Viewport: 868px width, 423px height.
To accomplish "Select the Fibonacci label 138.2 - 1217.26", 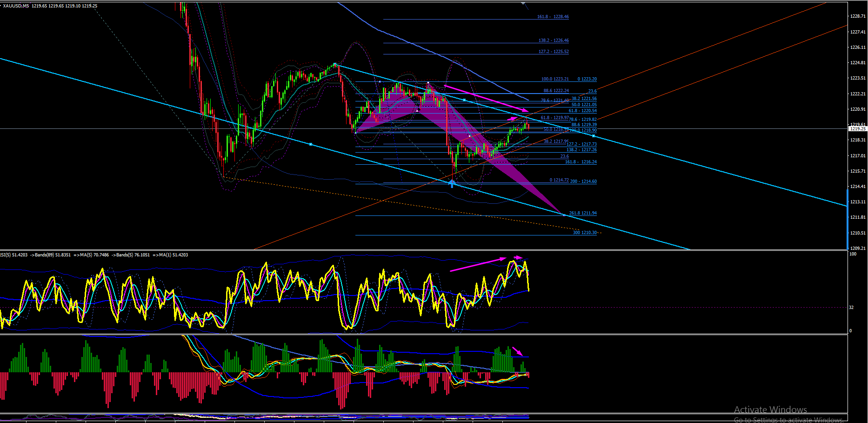I will click(x=581, y=150).
